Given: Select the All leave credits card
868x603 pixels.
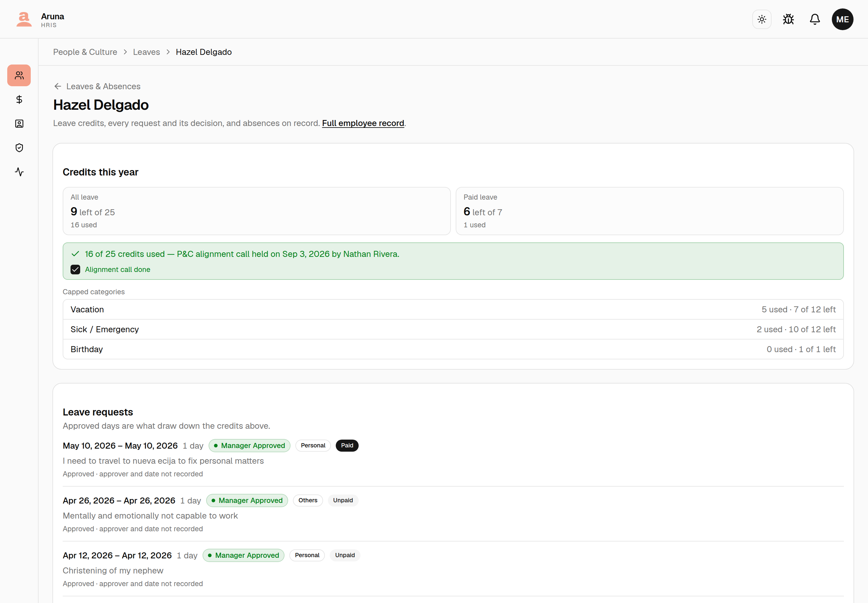Looking at the screenshot, I should coord(256,211).
